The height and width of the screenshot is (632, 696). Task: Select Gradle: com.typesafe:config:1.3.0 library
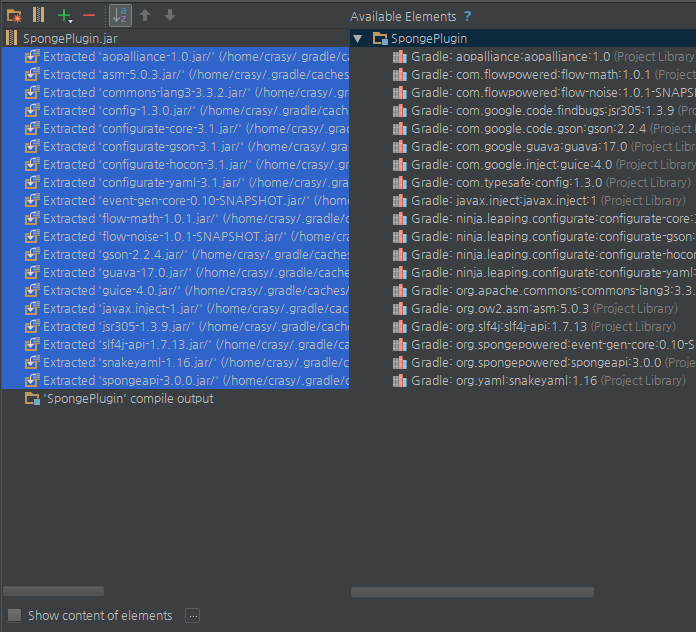point(542,182)
